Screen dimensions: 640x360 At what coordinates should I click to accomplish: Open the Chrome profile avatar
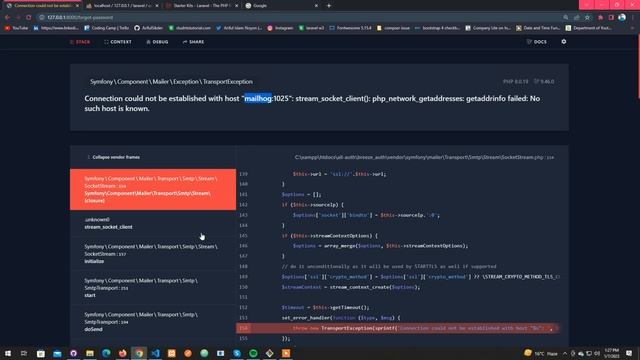click(622, 18)
